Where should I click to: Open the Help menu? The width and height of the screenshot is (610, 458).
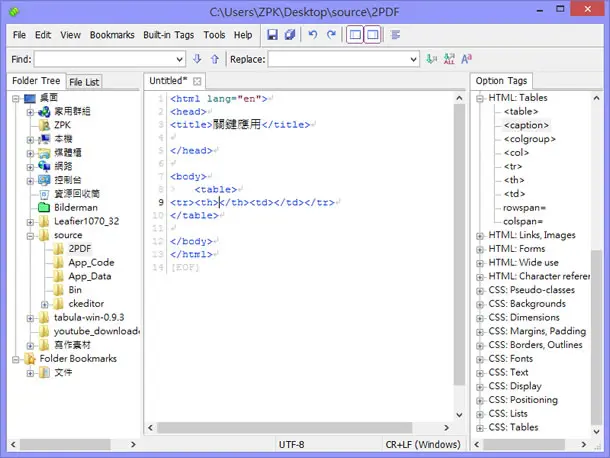[243, 35]
